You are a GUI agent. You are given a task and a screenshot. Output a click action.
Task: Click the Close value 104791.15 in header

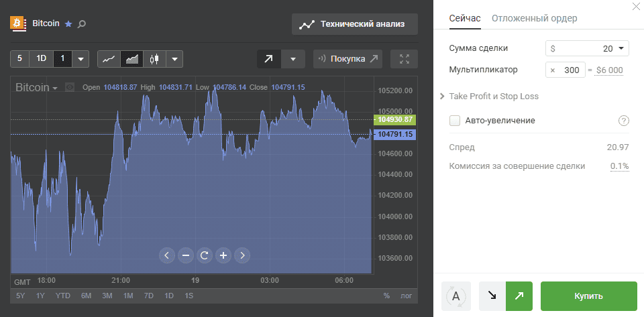288,87
